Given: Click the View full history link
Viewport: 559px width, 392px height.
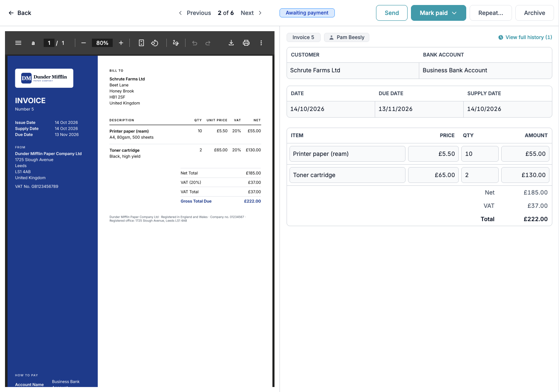Looking at the screenshot, I should pyautogui.click(x=525, y=37).
